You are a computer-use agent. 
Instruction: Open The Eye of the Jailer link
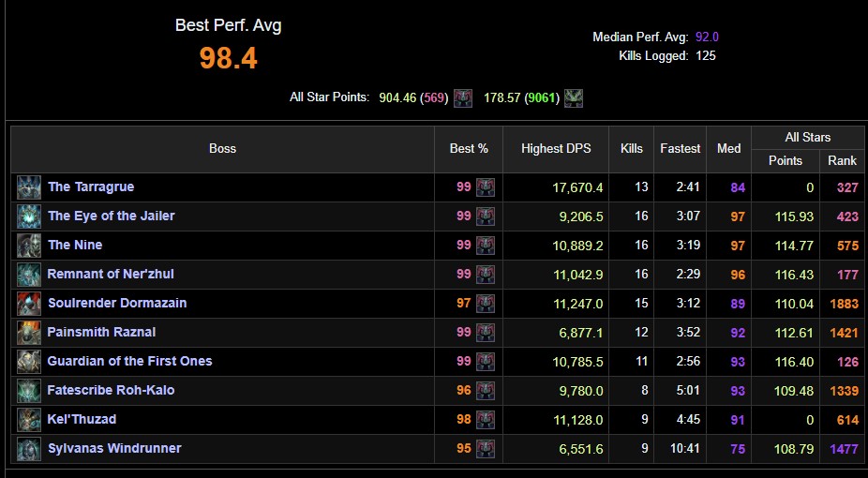112,216
